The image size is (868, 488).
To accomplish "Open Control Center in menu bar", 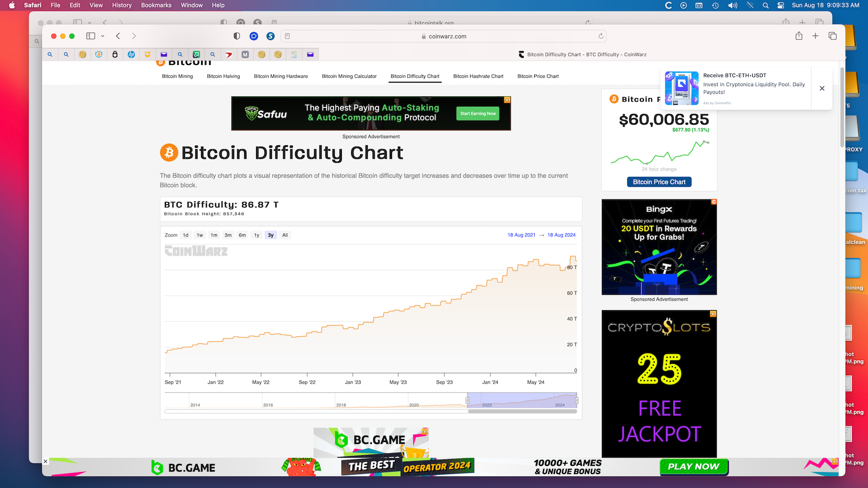I will point(781,5).
